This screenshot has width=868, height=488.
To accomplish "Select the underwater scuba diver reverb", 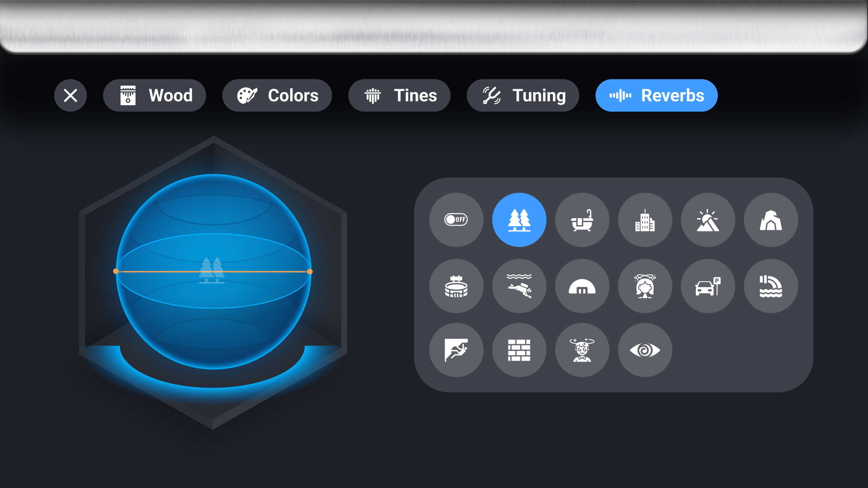I will [x=519, y=286].
